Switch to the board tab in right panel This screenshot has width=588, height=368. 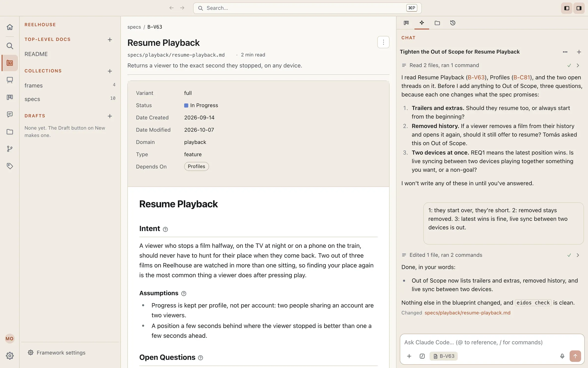406,23
